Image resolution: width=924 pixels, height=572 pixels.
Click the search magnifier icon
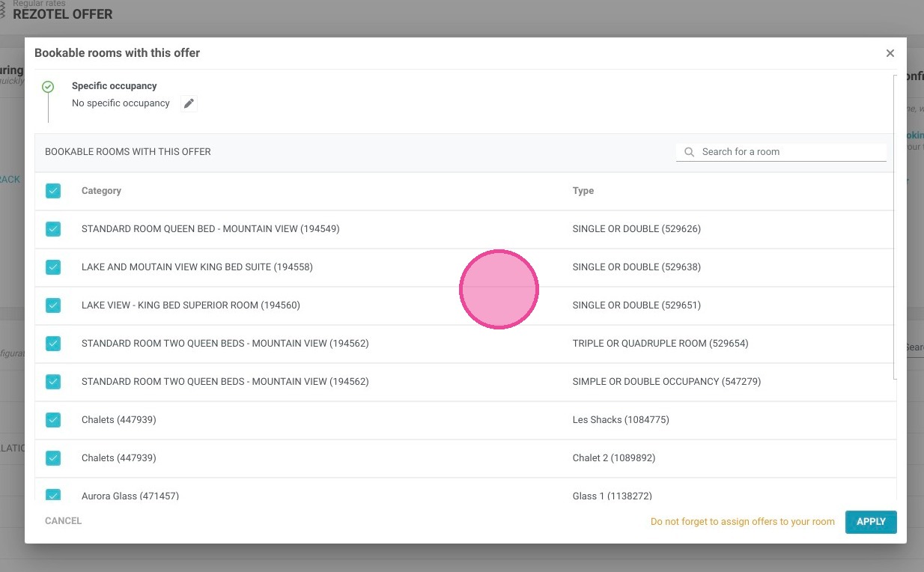[689, 152]
